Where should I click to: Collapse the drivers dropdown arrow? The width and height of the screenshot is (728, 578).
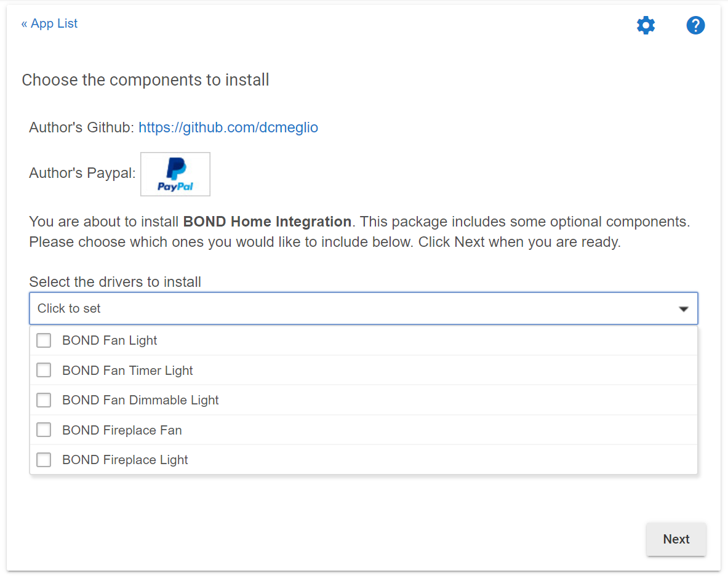click(683, 309)
